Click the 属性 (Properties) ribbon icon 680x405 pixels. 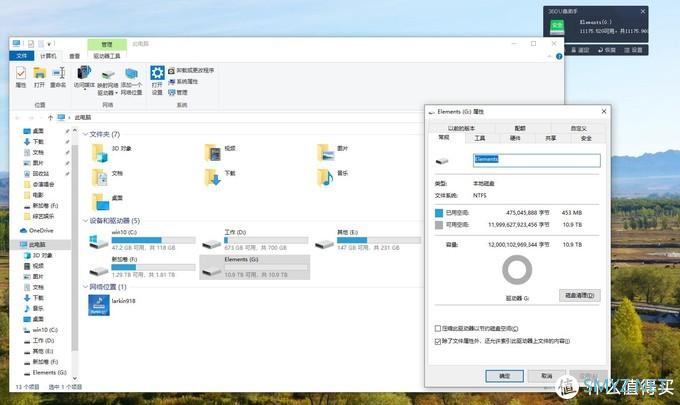(21, 76)
